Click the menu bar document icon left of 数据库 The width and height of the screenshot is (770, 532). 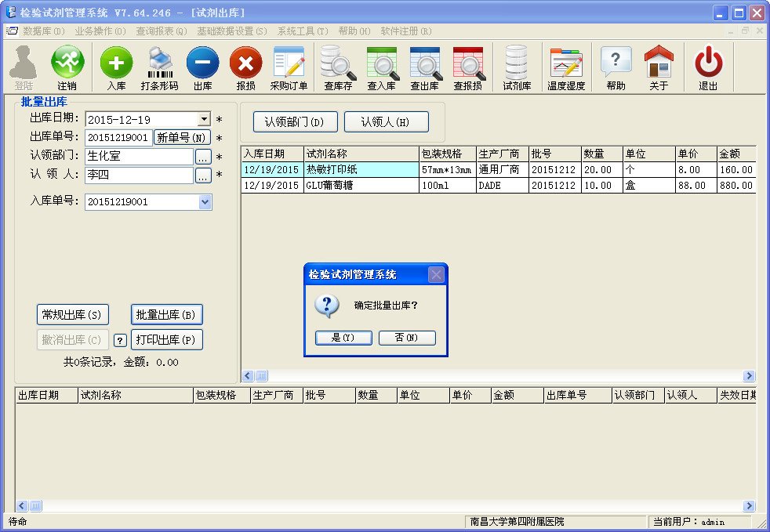click(12, 31)
